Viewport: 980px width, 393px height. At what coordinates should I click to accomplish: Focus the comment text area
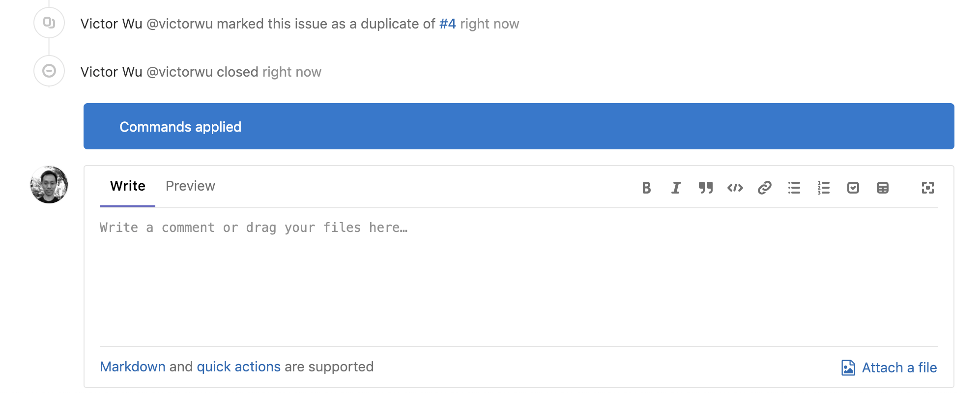point(519,277)
